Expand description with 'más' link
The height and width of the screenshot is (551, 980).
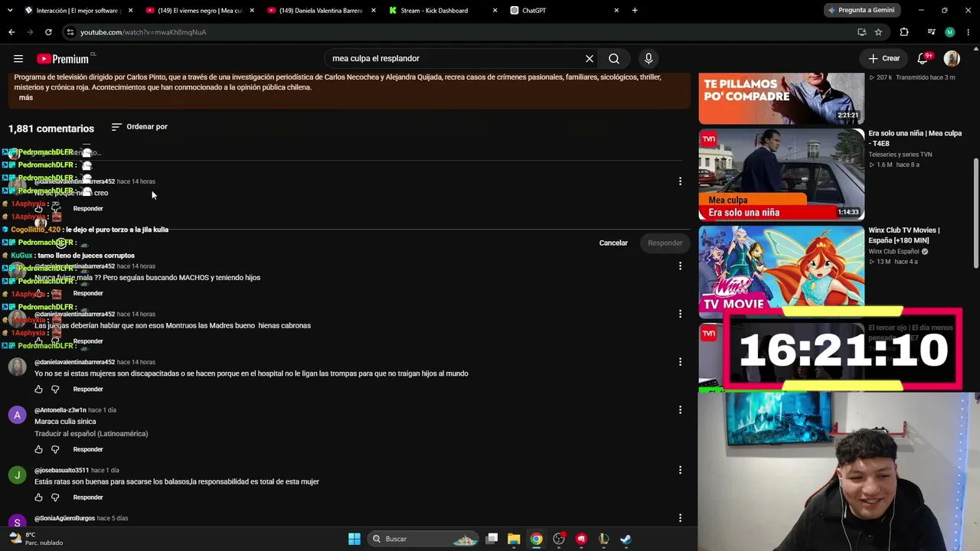coord(26,98)
